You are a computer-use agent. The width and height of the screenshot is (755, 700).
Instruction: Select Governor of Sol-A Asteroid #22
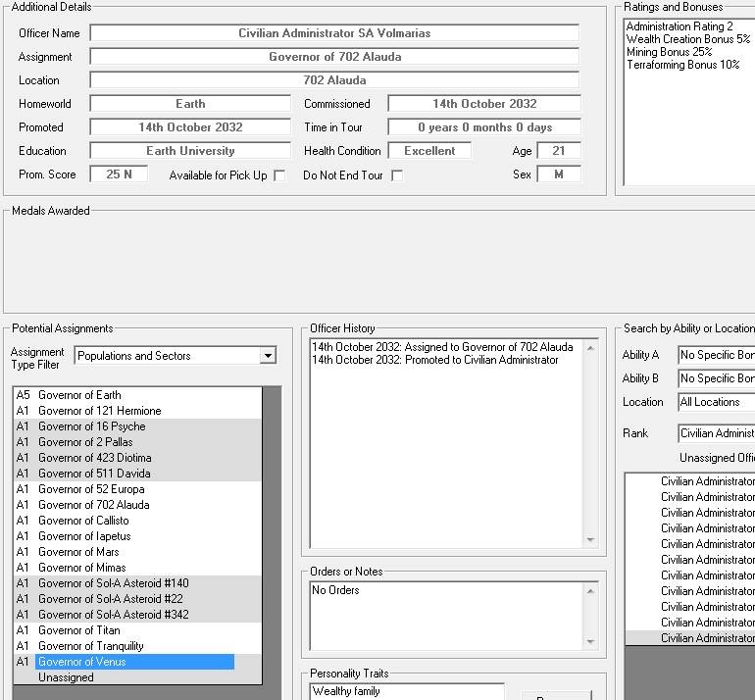[x=137, y=599]
